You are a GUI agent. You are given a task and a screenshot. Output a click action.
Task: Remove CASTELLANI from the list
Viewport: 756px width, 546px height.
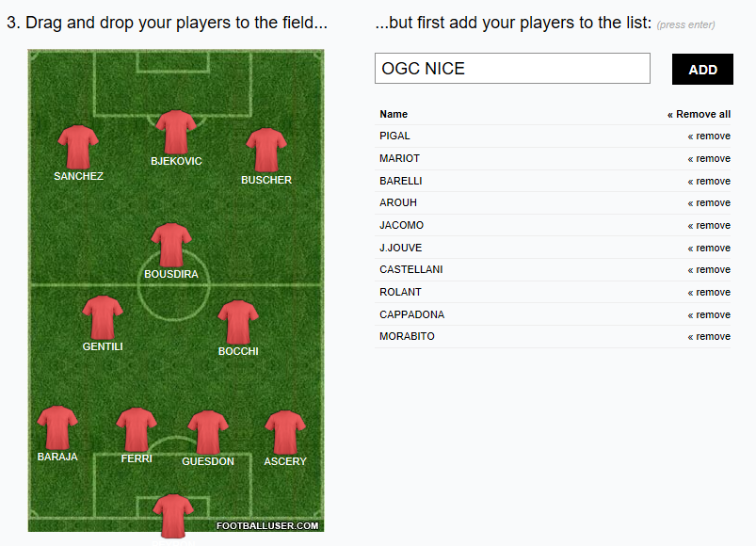(709, 269)
